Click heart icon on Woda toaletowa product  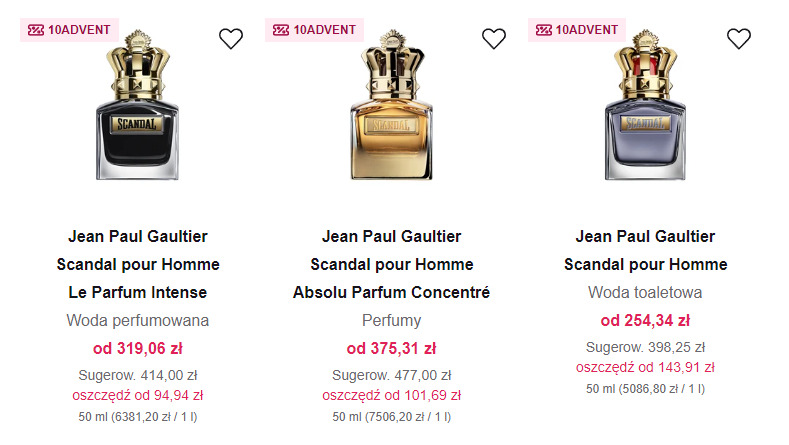(738, 39)
